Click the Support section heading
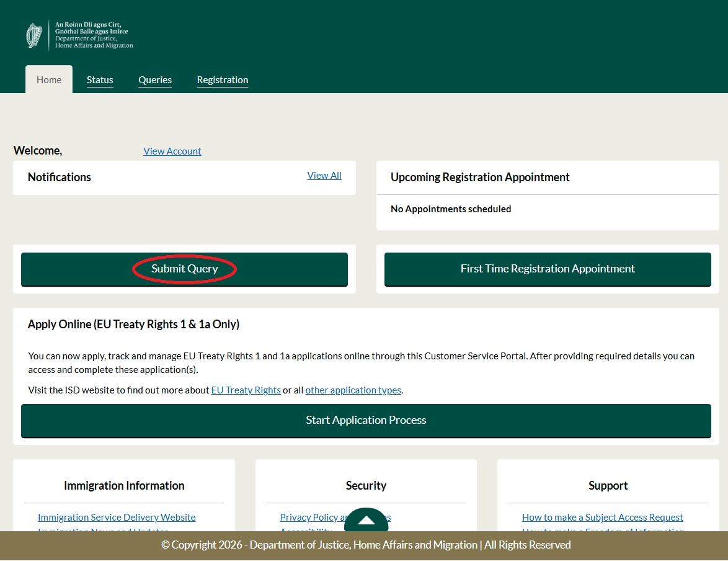 coord(608,486)
